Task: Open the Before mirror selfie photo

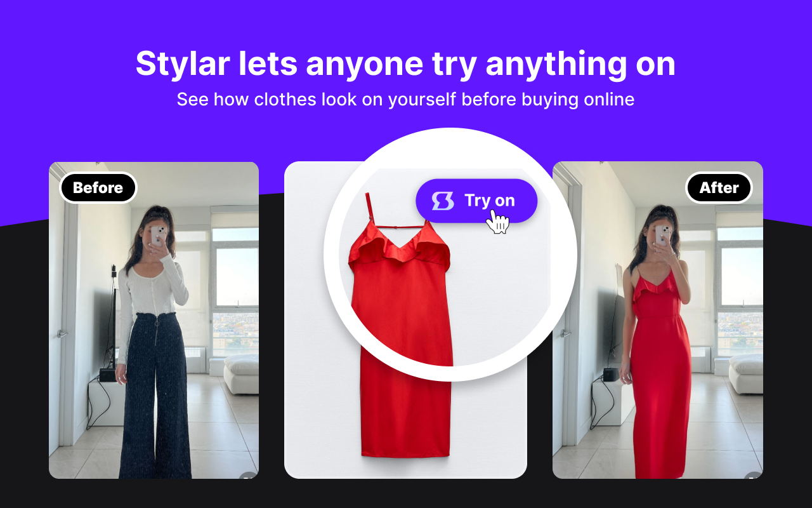Action: coord(154,320)
